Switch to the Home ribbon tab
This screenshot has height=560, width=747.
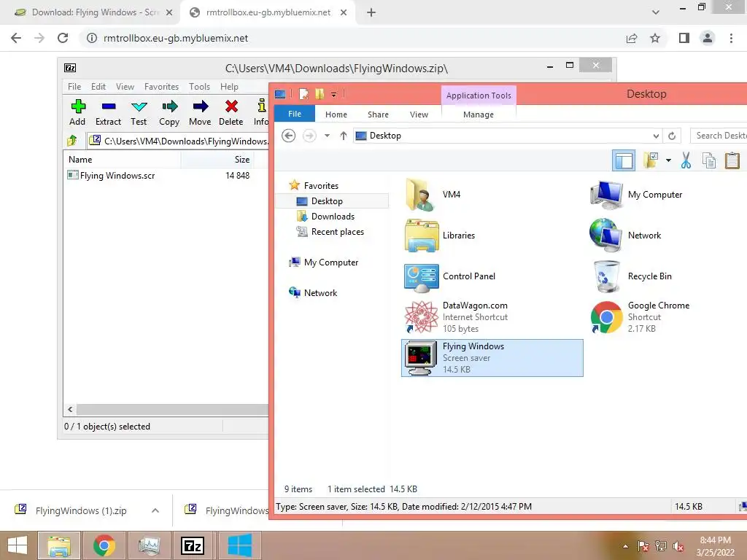click(x=336, y=114)
